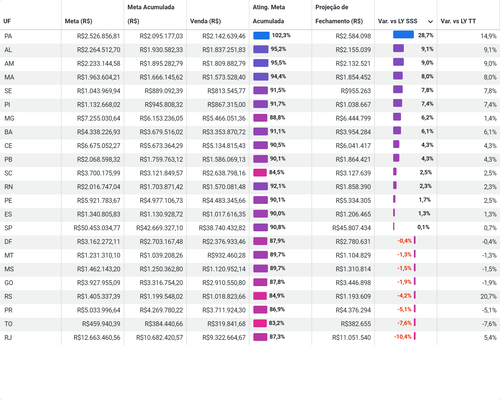
Task: Click the Projeção de Fechamento column header
Action: (x=339, y=14)
